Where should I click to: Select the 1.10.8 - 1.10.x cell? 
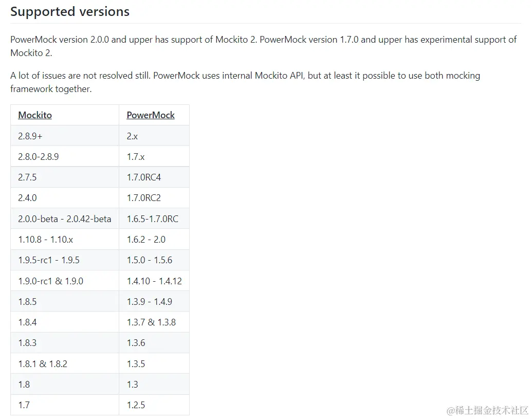(46, 240)
